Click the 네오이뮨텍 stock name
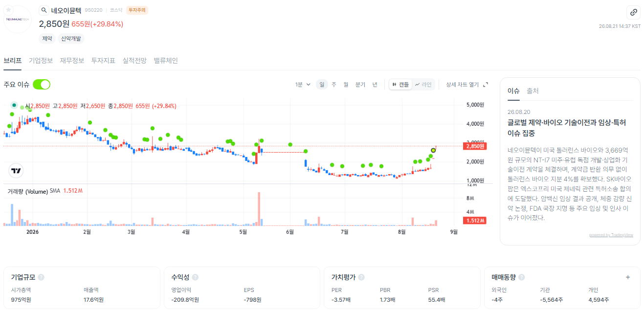Viewport: 644px width, 312px height. pyautogui.click(x=67, y=10)
